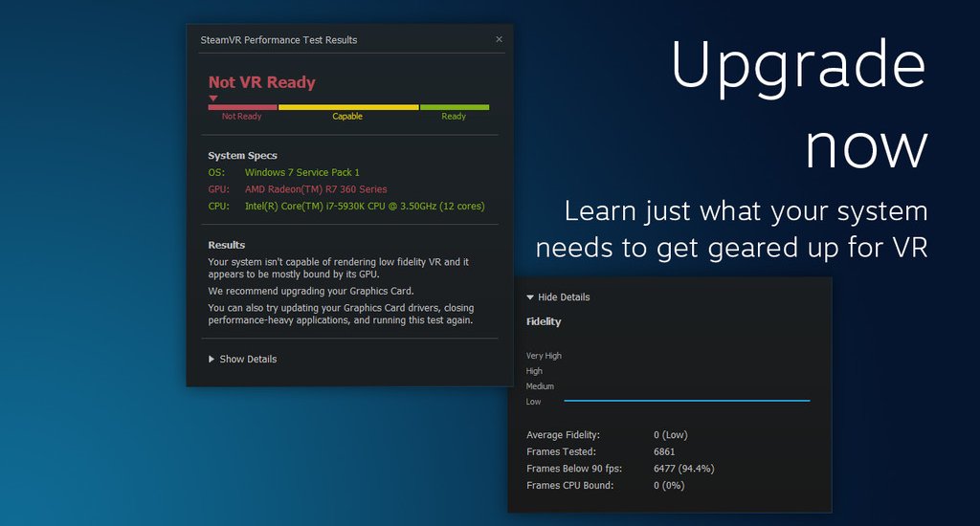This screenshot has height=526, width=980.
Task: Click the System Specs heading
Action: pos(242,156)
